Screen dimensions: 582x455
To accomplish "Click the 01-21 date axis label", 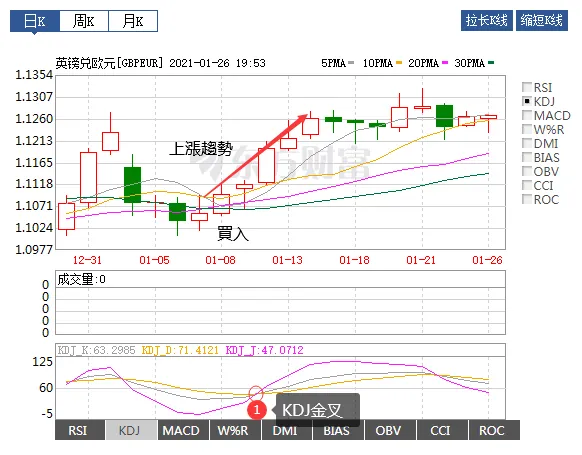I will click(421, 260).
